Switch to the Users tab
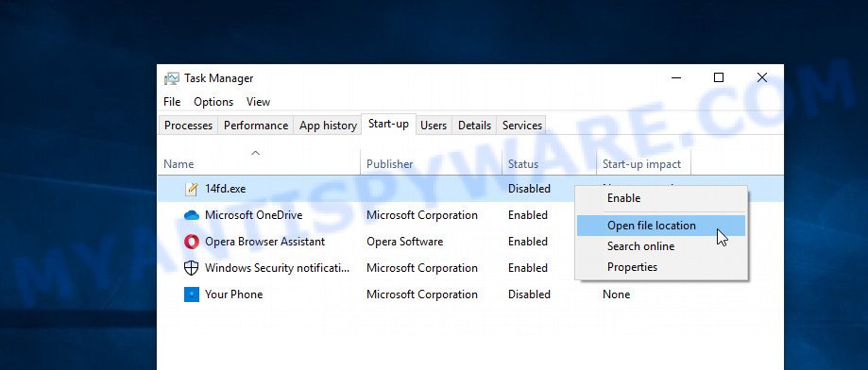This screenshot has width=868, height=370. (434, 126)
